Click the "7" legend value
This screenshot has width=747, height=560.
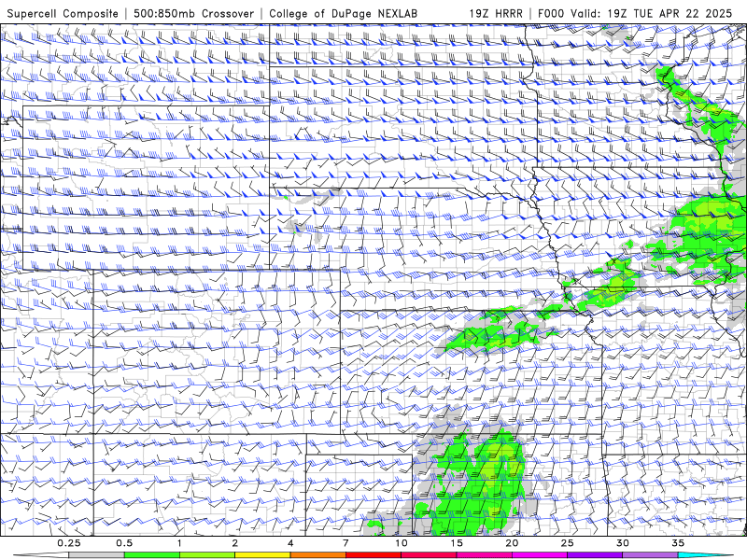345,543
